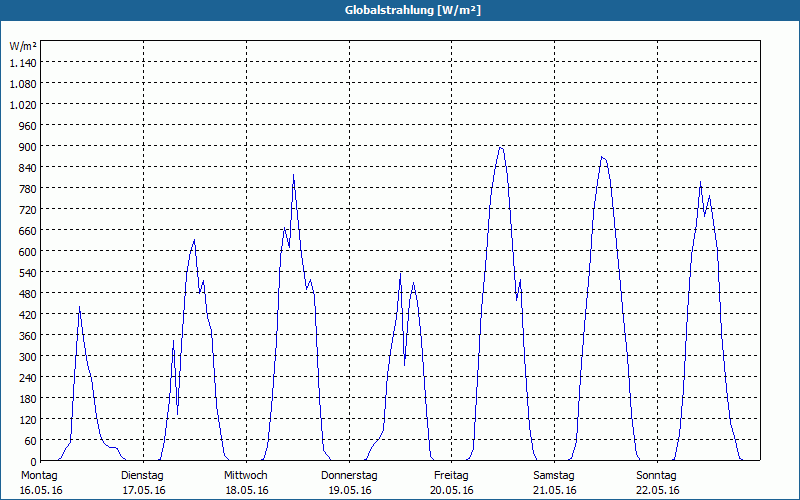Screen dimensions: 800x500
Task: Select the 21.05.16 date label
Action: (555, 490)
